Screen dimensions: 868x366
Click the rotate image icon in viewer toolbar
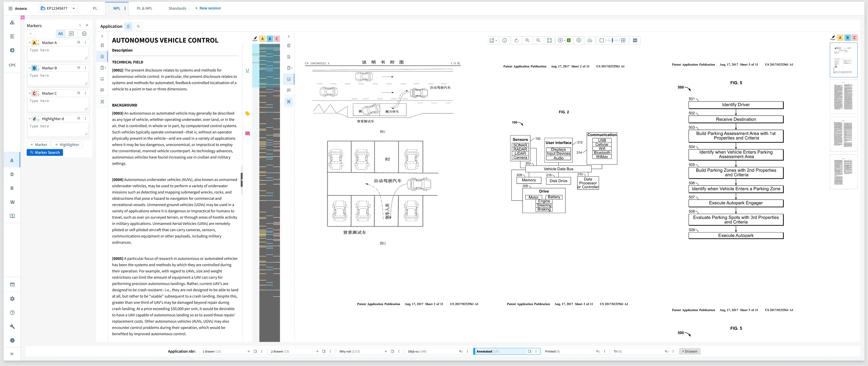click(x=516, y=40)
